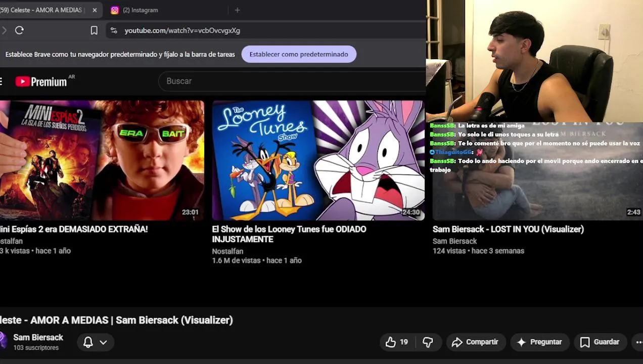The width and height of the screenshot is (643, 364).
Task: Save video with Guardar button
Action: click(600, 342)
